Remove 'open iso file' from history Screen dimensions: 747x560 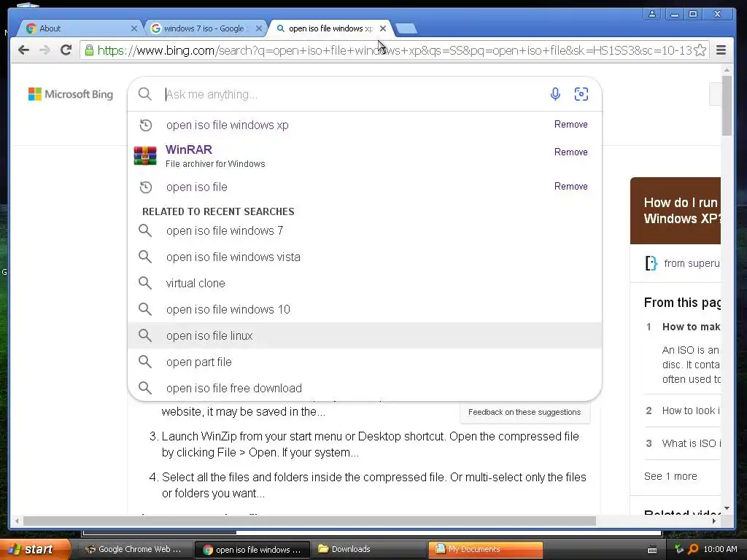click(x=570, y=186)
